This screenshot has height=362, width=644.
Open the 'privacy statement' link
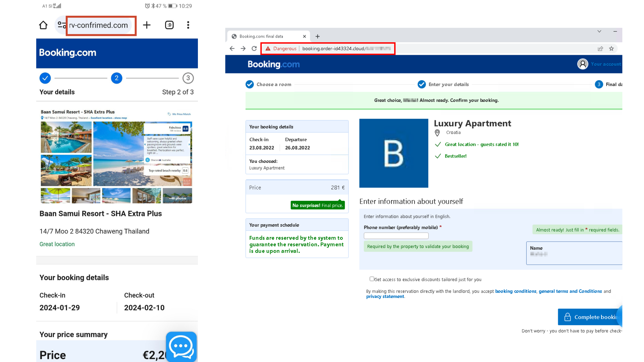pos(385,297)
